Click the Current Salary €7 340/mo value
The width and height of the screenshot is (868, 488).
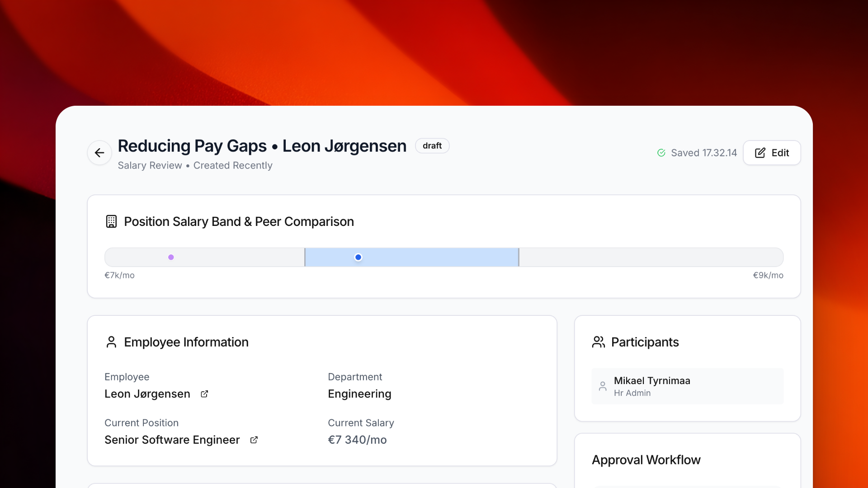357,440
